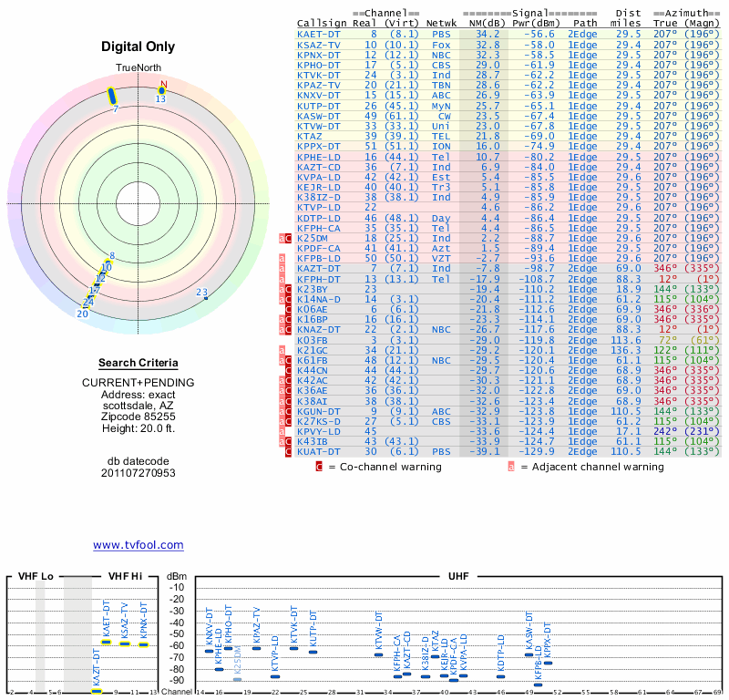Click the co-channel warning legend icon

tap(319, 467)
